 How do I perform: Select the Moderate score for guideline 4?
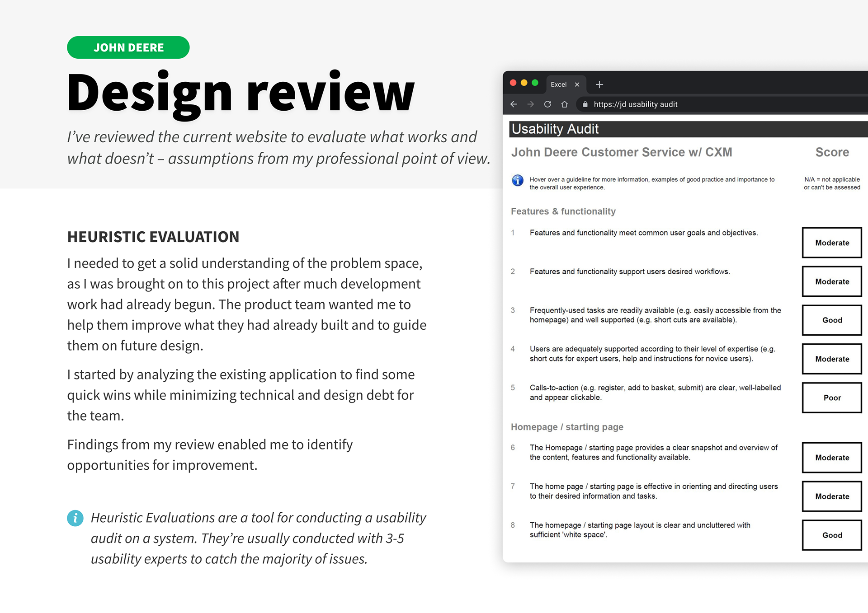pyautogui.click(x=831, y=359)
